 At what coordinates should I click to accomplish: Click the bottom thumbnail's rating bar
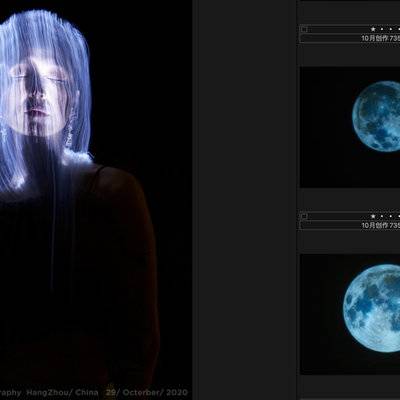tap(350, 216)
